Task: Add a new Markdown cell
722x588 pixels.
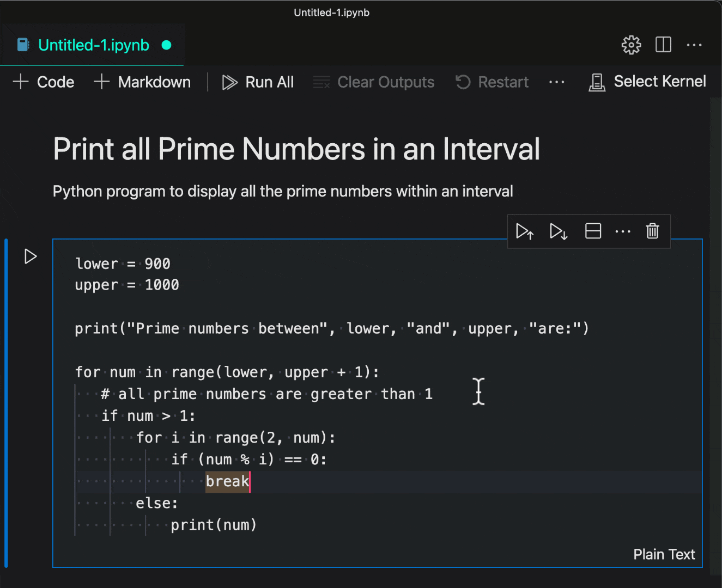Action: pos(142,82)
